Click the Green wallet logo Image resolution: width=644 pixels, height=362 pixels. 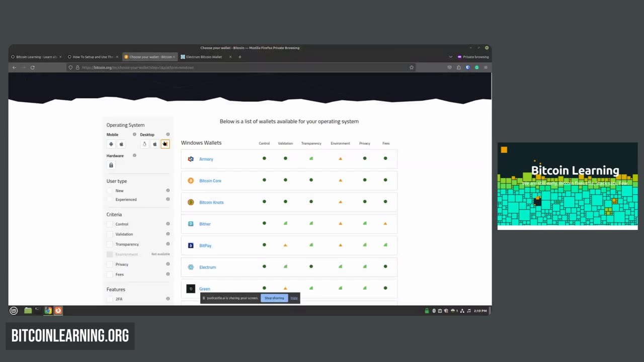(191, 289)
